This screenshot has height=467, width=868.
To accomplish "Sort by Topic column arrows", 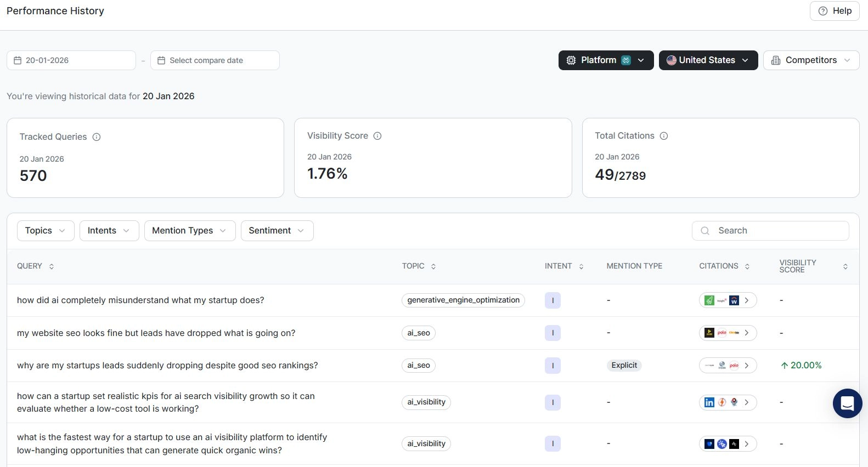I will click(433, 266).
